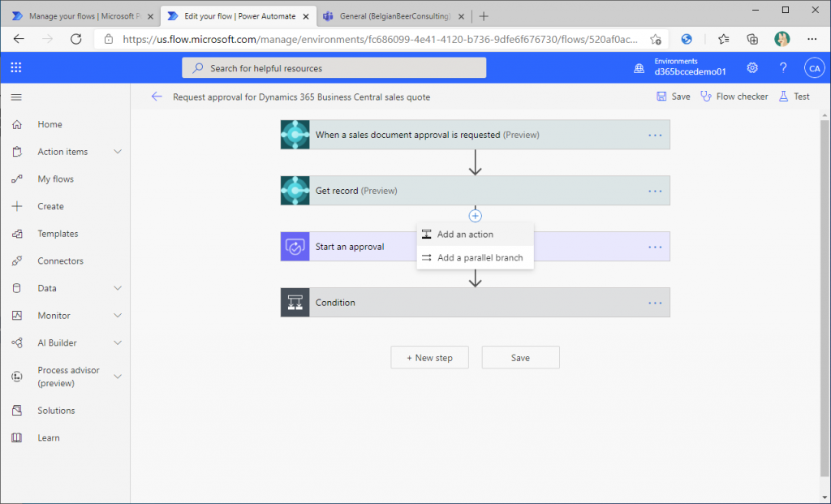Open more options for the trigger step
Image resolution: width=831 pixels, height=504 pixels.
click(x=655, y=136)
